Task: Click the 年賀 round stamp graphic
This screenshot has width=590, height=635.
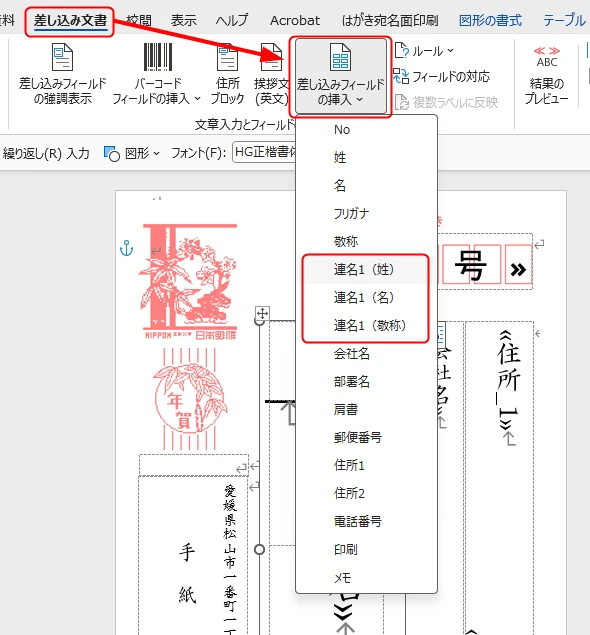Action: click(190, 399)
